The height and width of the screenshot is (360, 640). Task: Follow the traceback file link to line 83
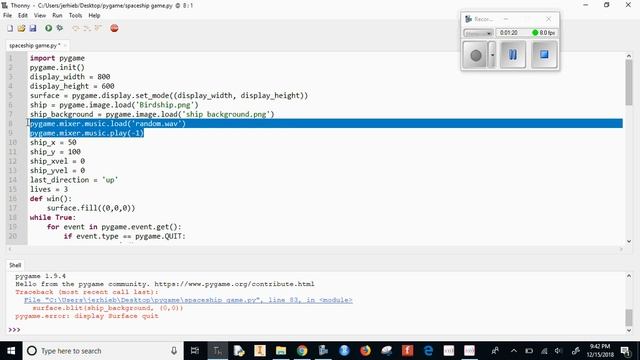(188, 300)
